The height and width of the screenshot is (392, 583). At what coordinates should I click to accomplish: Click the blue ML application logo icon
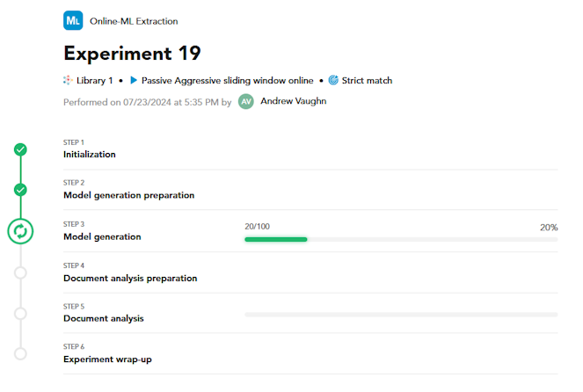[73, 20]
